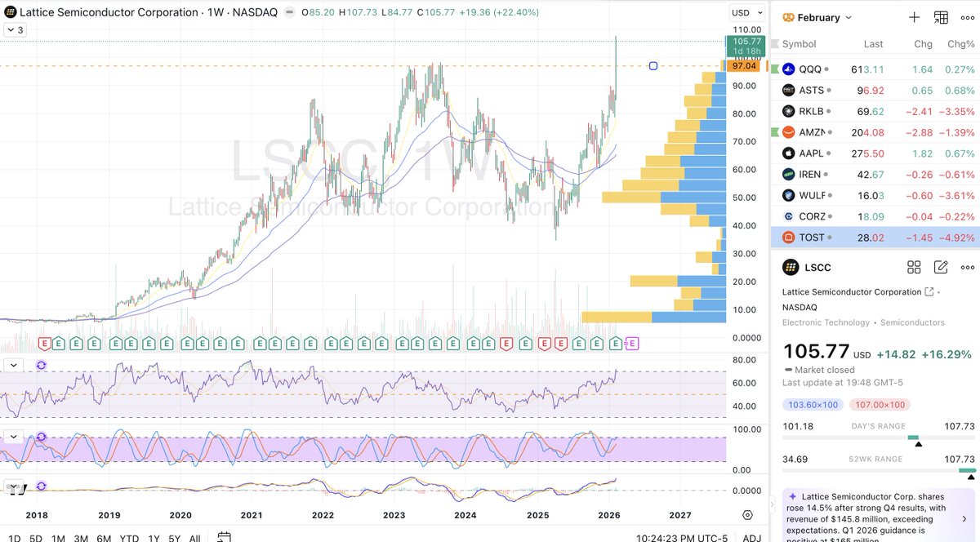Click the LSCC company logo icon

click(x=790, y=267)
